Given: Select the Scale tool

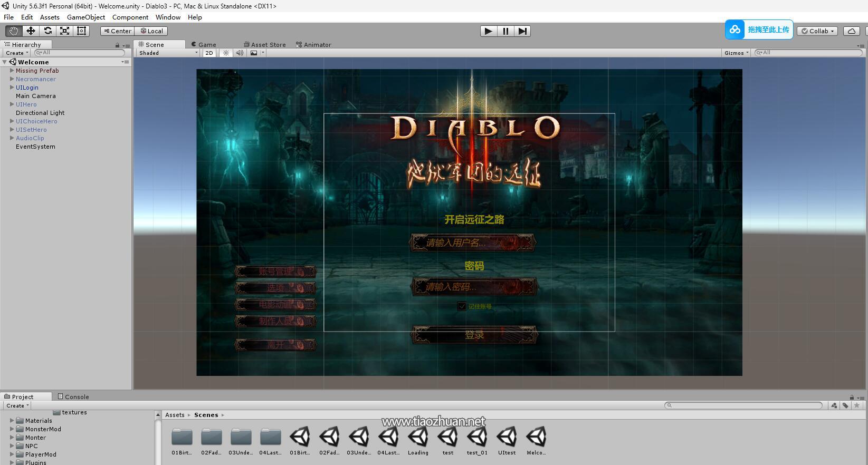Looking at the screenshot, I should (64, 31).
